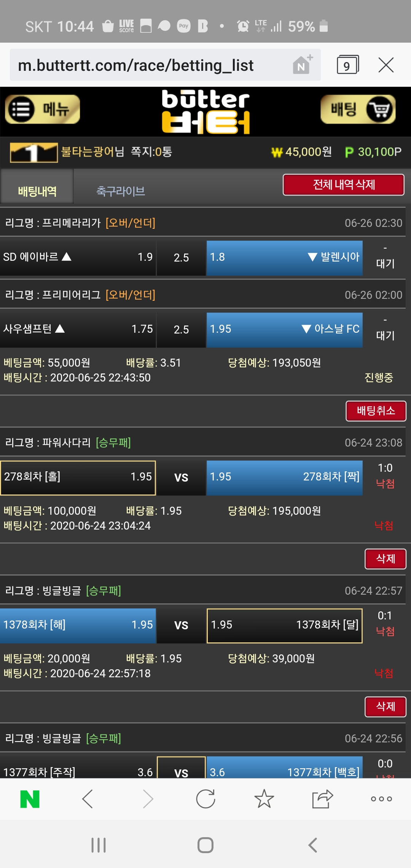Share the page via share icon
The height and width of the screenshot is (868, 411).
322,799
